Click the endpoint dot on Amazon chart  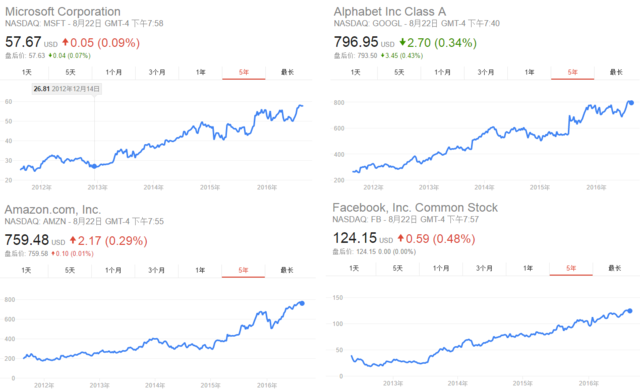(302, 303)
